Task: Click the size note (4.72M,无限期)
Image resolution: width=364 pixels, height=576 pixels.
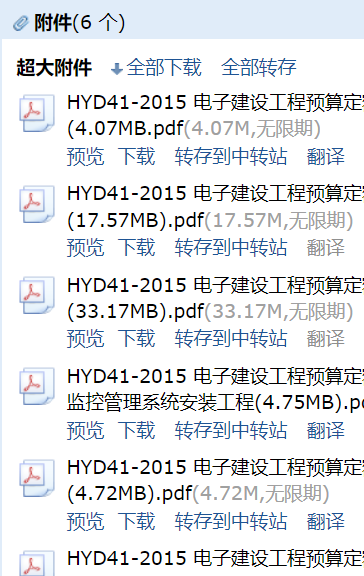Action: [x=261, y=494]
